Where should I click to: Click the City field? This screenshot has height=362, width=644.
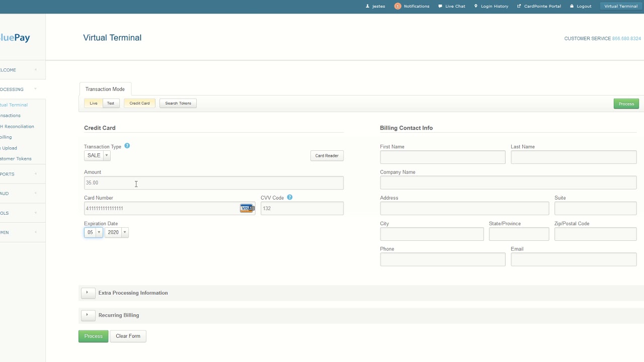[x=432, y=234]
